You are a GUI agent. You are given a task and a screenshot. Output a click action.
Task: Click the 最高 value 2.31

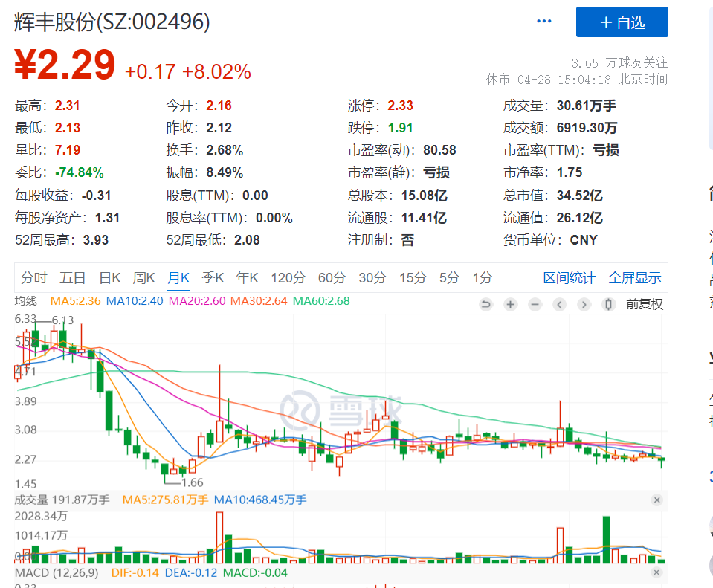[x=68, y=106]
